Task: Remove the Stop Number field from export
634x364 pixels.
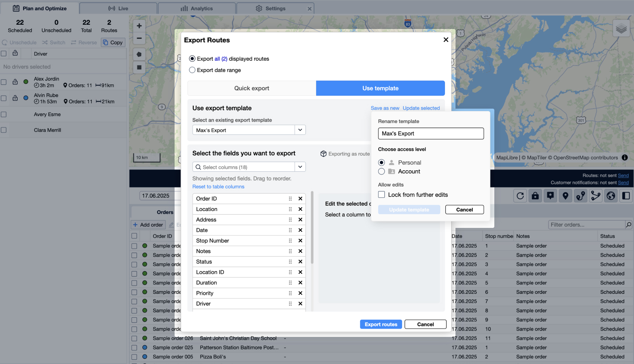Action: coord(300,241)
